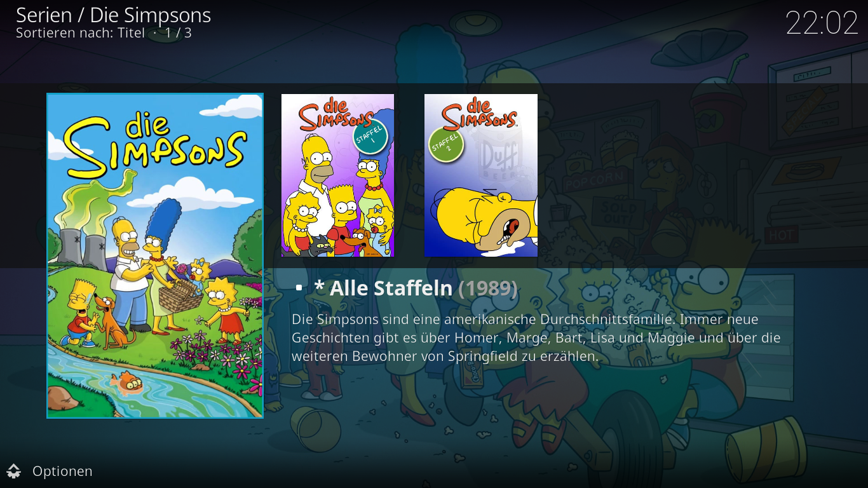Image resolution: width=868 pixels, height=488 pixels.
Task: Click the yellow 'die Simpsons' logo on large poster
Action: click(154, 144)
